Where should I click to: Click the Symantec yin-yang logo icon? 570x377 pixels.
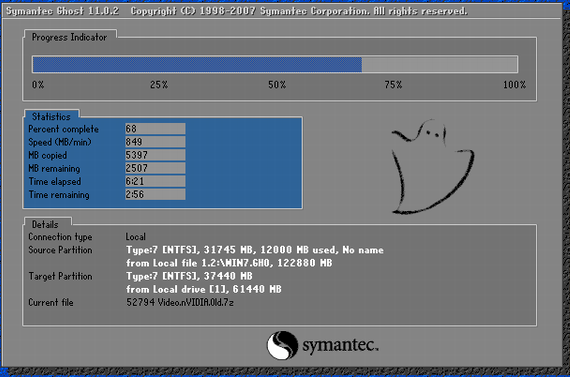tap(282, 345)
